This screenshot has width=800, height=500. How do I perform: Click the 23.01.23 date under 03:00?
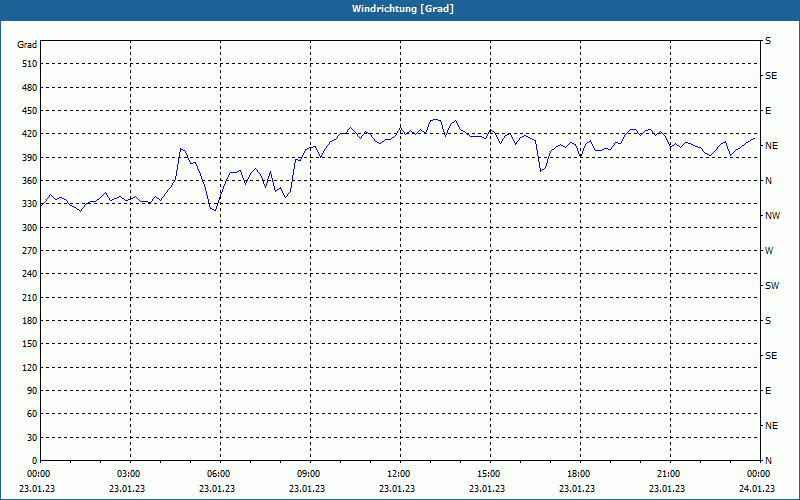[127, 489]
